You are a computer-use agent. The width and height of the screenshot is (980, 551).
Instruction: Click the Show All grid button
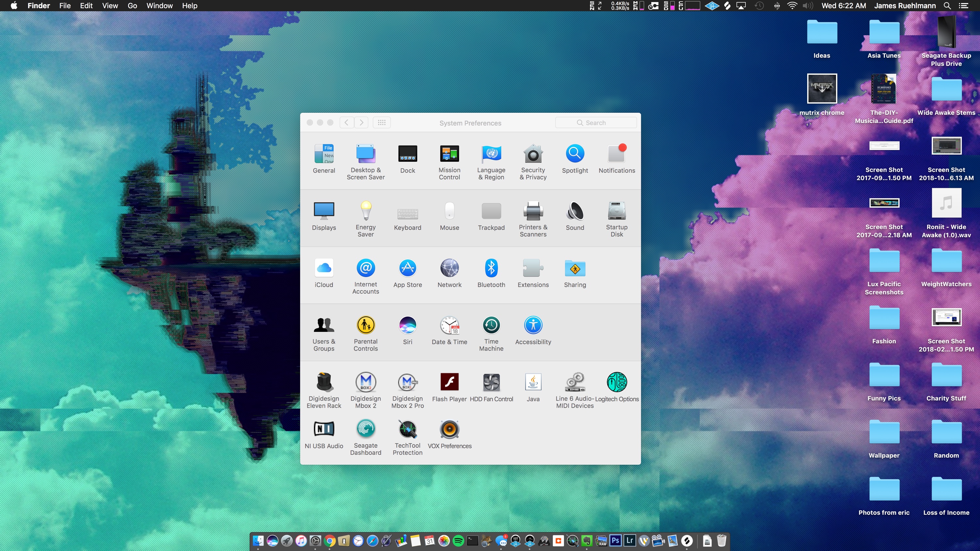382,122
